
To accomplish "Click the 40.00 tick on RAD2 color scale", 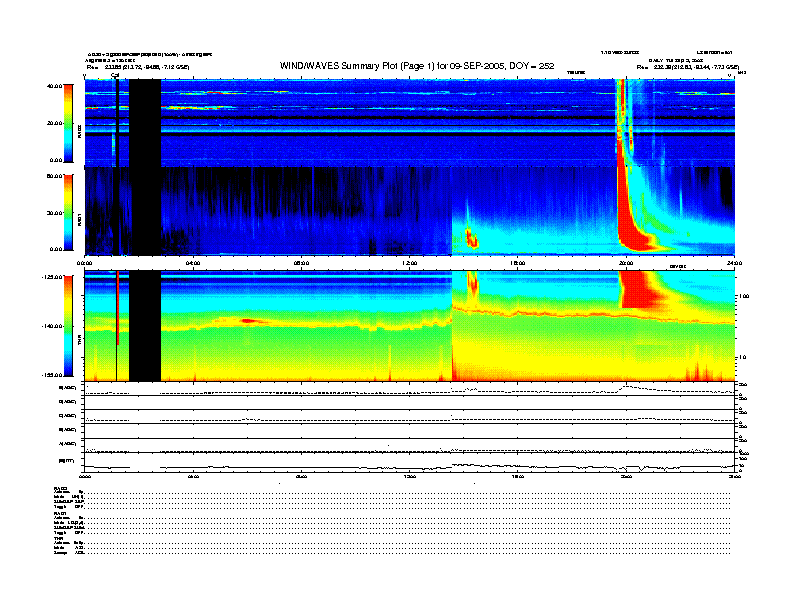I will coord(54,86).
